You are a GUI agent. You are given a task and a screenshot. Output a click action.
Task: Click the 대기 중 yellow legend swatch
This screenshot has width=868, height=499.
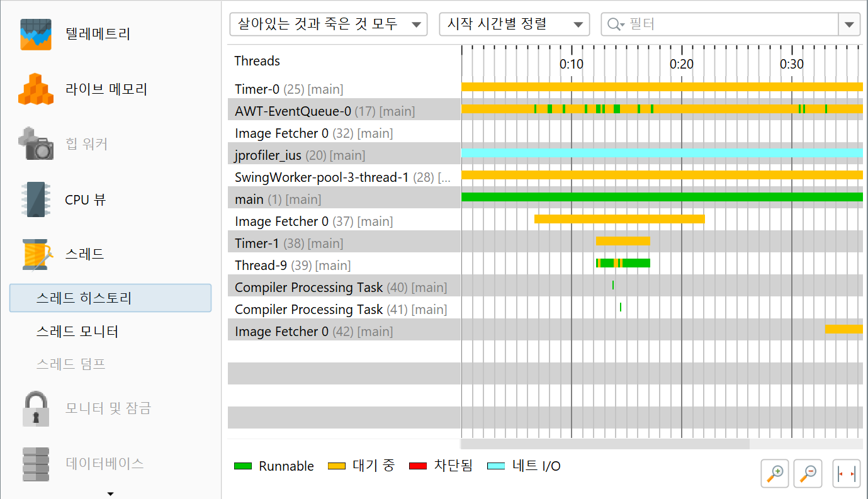(337, 466)
